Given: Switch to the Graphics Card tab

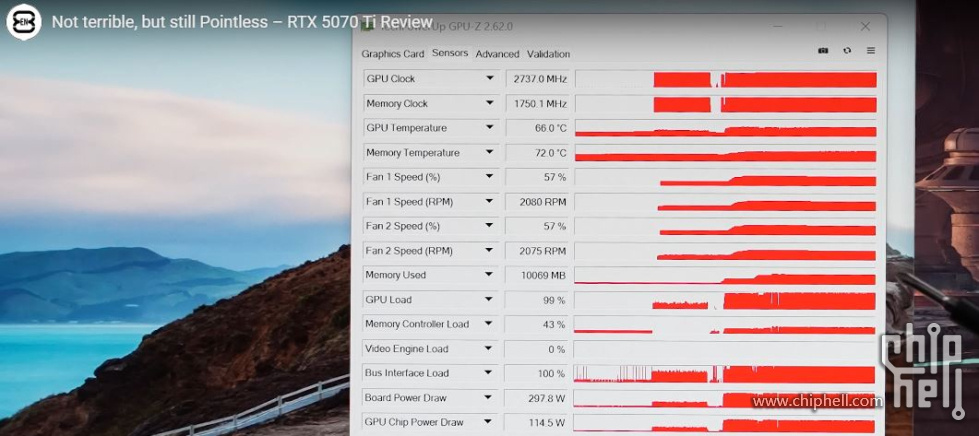Looking at the screenshot, I should tap(393, 54).
